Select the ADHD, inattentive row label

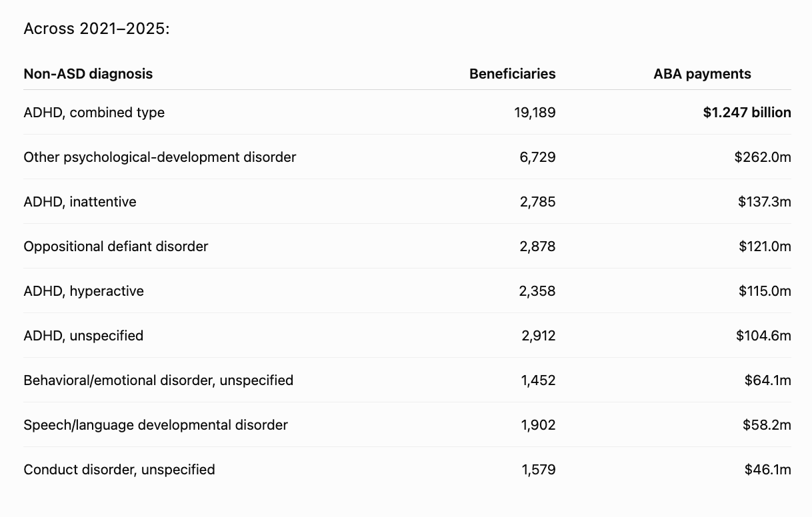click(x=80, y=202)
